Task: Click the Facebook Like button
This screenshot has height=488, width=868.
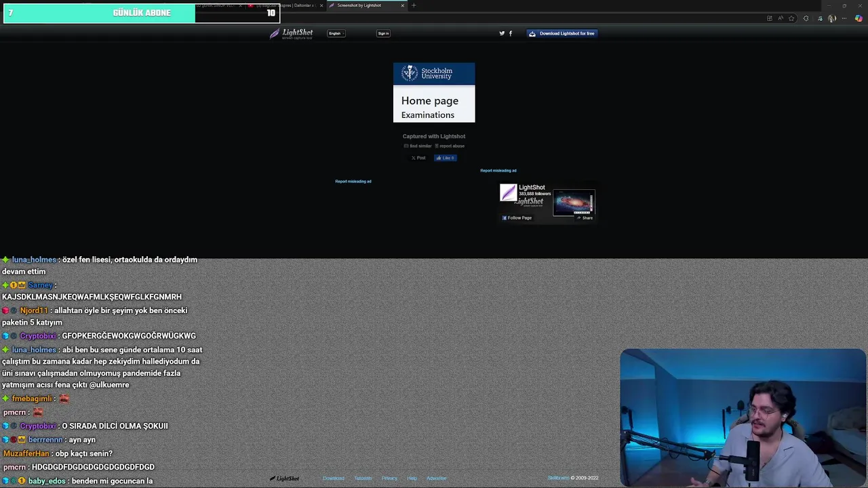Action: point(446,158)
